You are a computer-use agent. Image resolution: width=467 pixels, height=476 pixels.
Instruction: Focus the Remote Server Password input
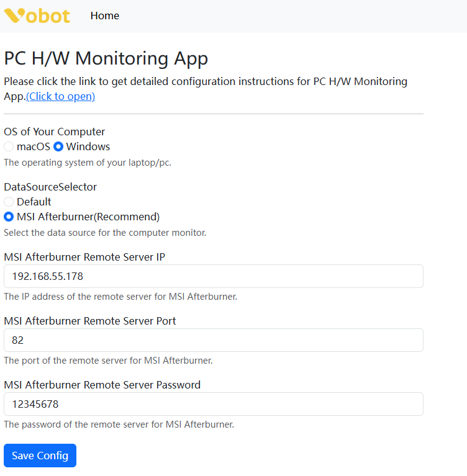214,404
